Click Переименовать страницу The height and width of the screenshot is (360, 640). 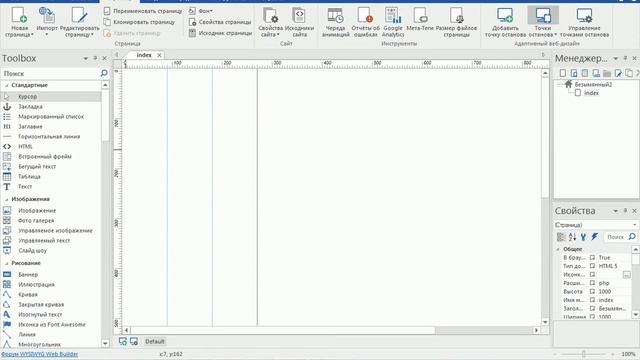pos(142,11)
